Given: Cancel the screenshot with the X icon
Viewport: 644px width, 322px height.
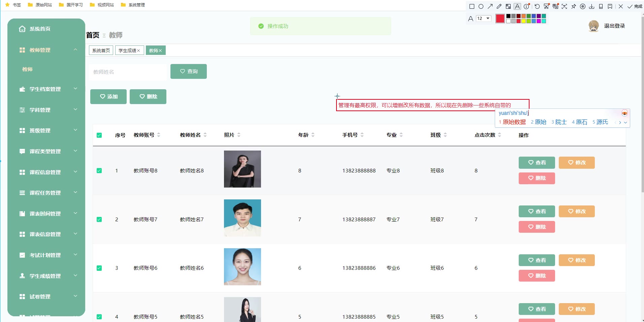Looking at the screenshot, I should [621, 6].
